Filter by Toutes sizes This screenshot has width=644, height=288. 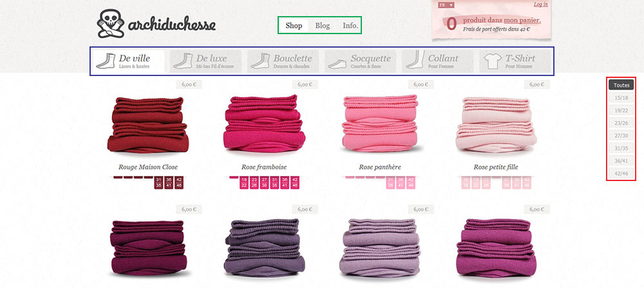pos(621,85)
